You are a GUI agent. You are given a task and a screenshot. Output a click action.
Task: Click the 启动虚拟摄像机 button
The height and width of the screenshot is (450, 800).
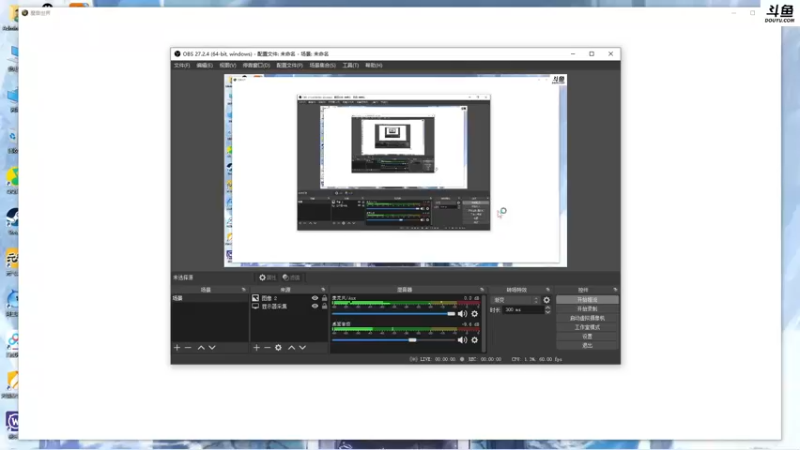[x=587, y=318]
